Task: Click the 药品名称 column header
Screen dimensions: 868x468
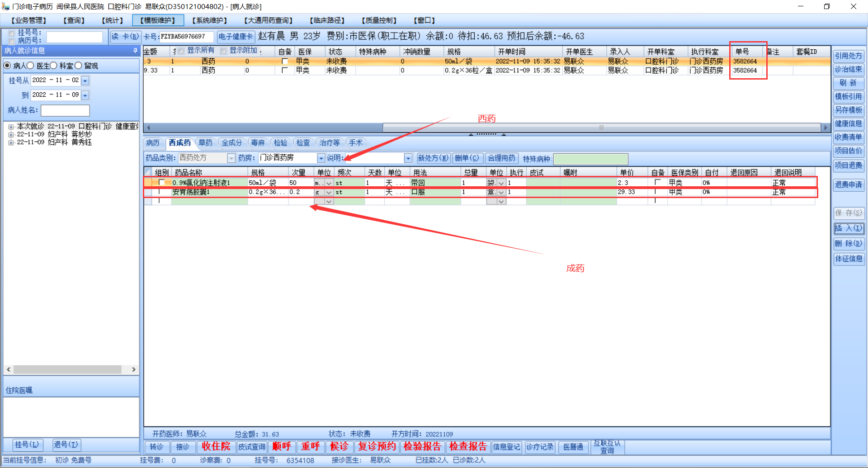Action: pyautogui.click(x=210, y=172)
